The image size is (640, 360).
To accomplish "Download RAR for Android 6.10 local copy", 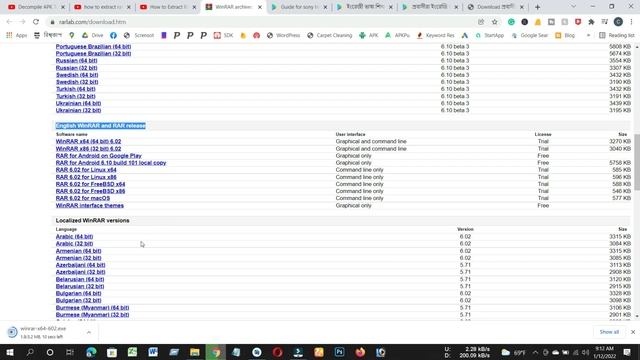I will [x=111, y=163].
